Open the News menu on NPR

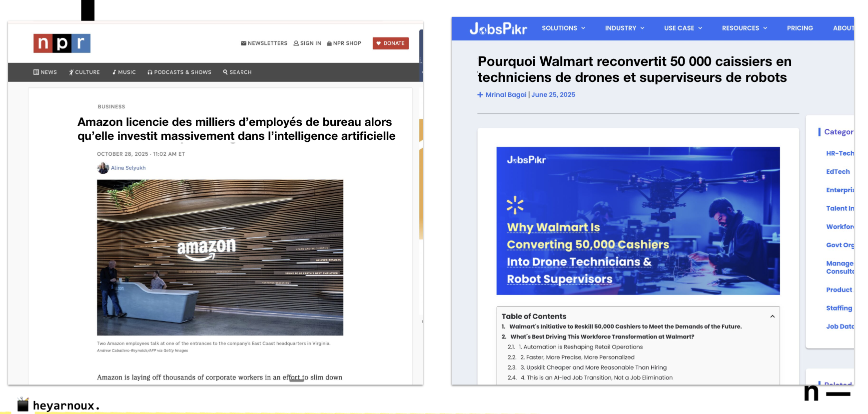pyautogui.click(x=45, y=72)
